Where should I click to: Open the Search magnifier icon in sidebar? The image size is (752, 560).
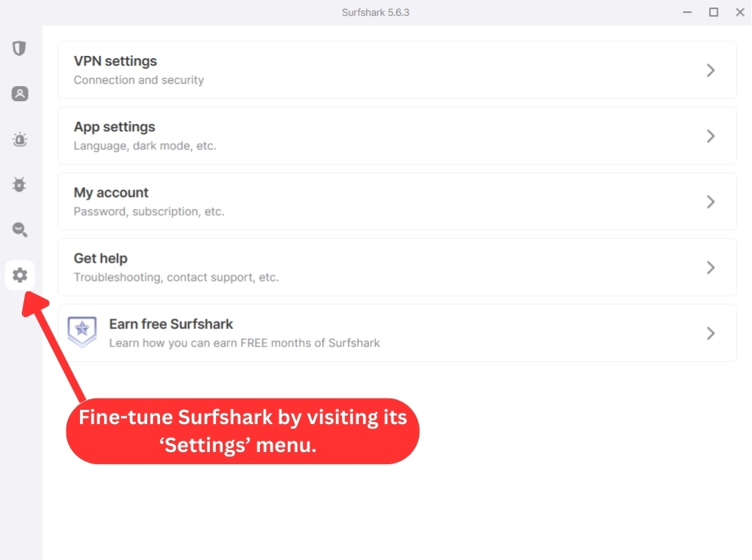click(x=20, y=229)
